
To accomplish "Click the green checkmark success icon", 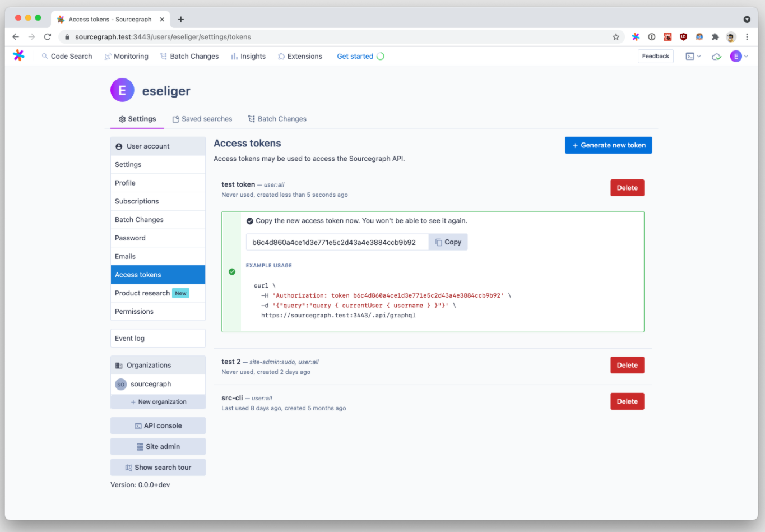I will coord(232,272).
